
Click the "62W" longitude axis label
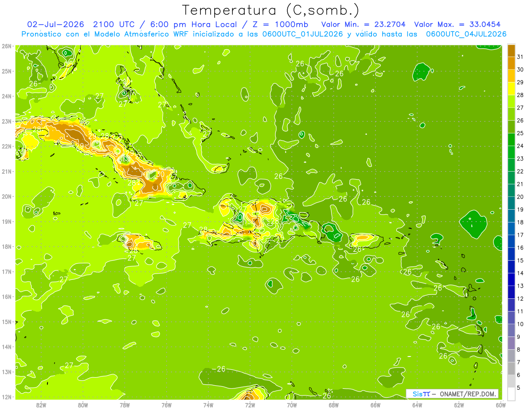pos(459,405)
